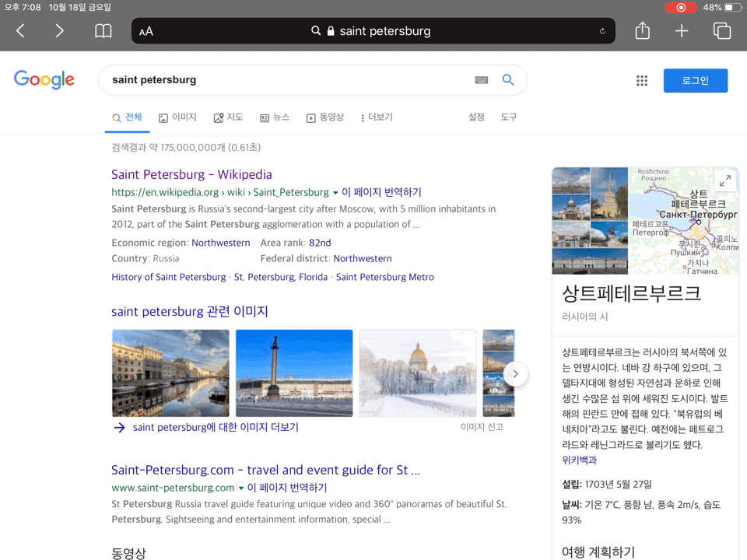Switch to the 이미지 tab

(177, 117)
